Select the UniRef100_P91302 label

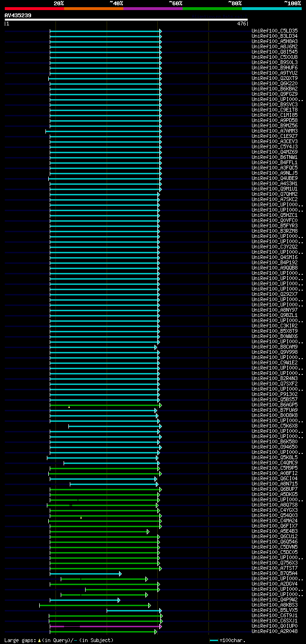click(x=274, y=395)
